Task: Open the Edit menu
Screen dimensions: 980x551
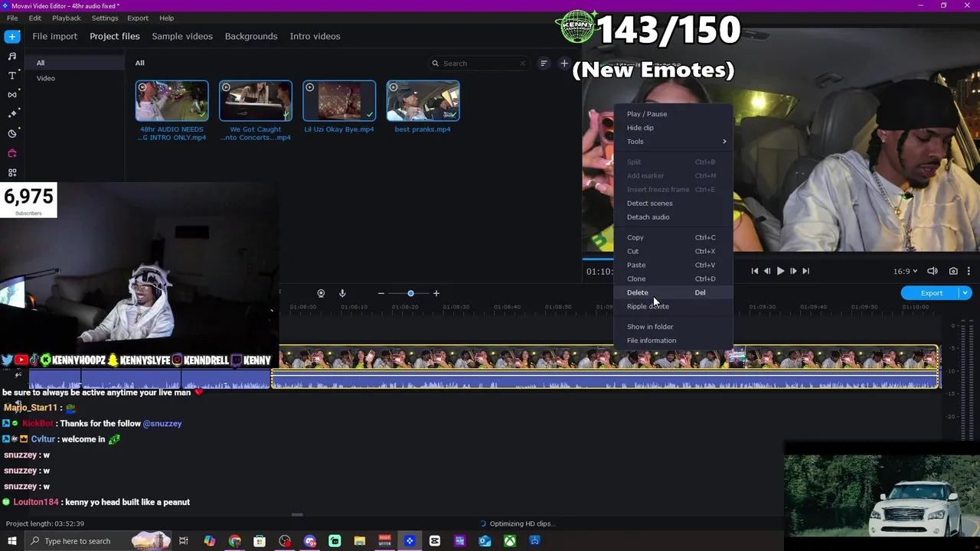Action: tap(35, 18)
